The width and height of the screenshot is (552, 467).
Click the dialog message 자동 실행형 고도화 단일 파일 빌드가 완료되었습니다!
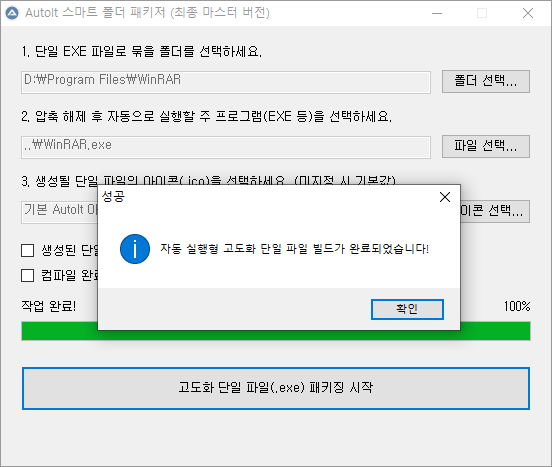tap(295, 249)
